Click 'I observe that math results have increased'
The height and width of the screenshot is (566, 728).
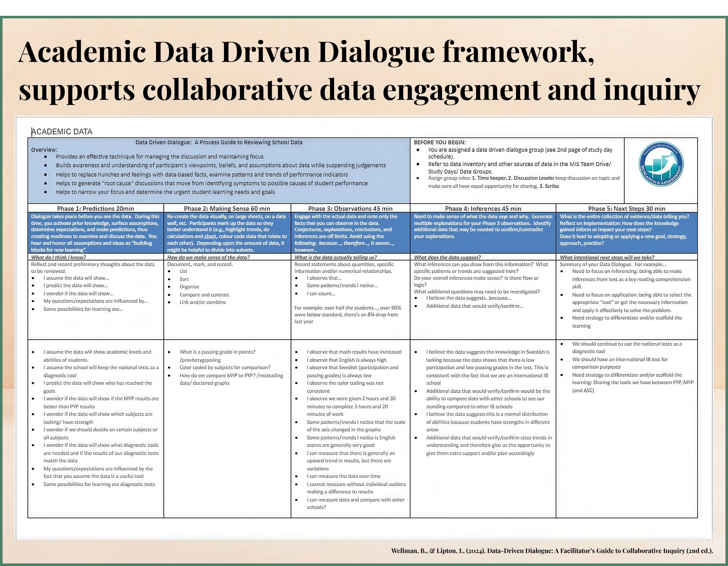pyautogui.click(x=354, y=352)
